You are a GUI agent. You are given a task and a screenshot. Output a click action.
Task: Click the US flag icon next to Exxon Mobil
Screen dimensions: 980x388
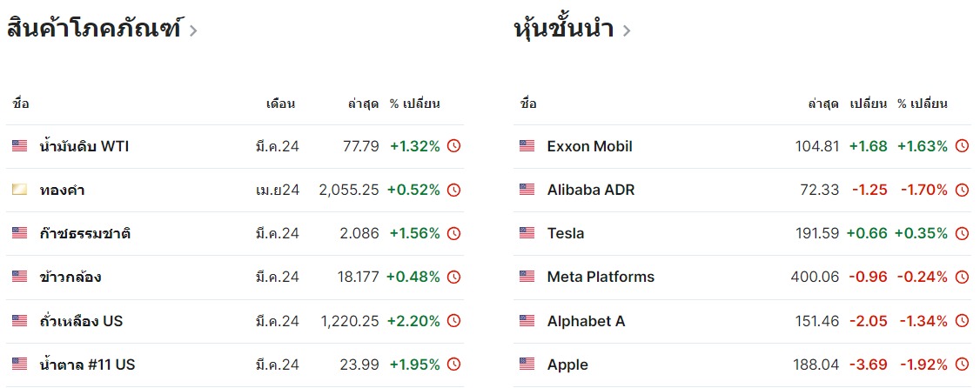tap(527, 146)
